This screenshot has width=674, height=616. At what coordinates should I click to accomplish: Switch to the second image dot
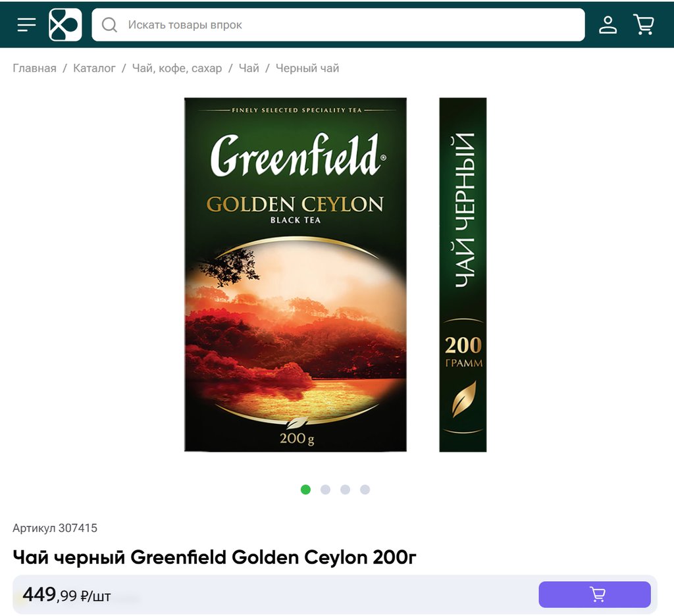tap(325, 490)
